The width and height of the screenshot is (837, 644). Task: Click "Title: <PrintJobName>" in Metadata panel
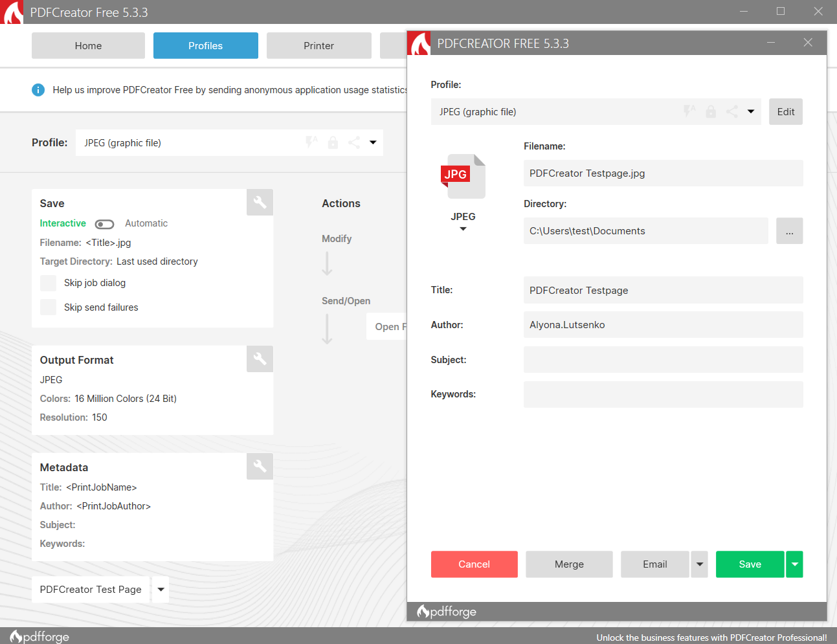pos(89,487)
